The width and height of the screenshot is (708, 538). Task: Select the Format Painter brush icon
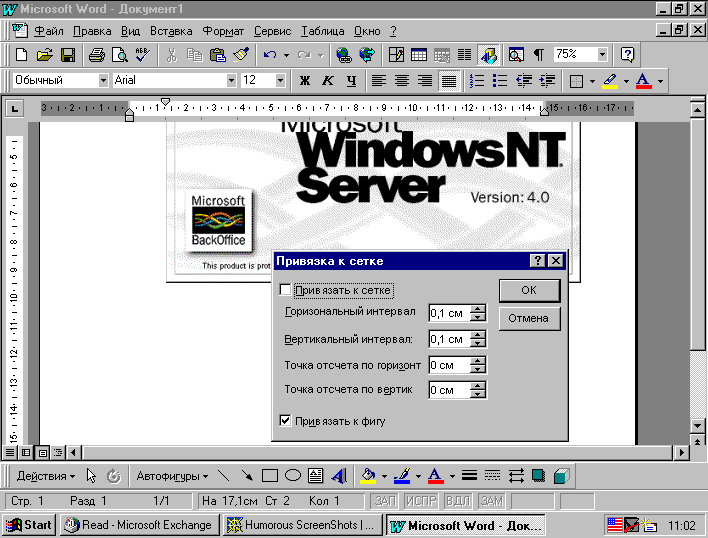pyautogui.click(x=241, y=55)
